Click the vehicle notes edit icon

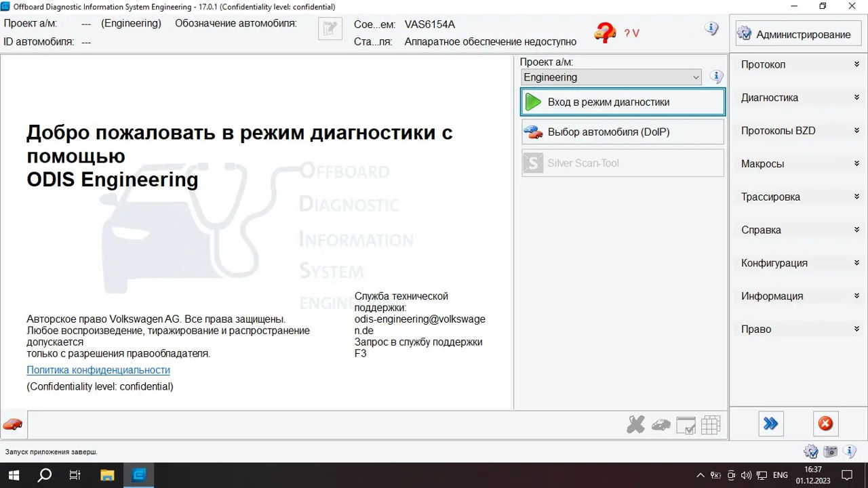click(330, 28)
